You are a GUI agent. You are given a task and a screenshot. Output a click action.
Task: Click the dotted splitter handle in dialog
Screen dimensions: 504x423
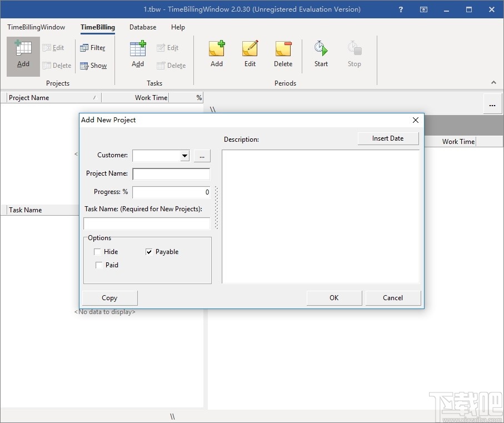[216, 208]
